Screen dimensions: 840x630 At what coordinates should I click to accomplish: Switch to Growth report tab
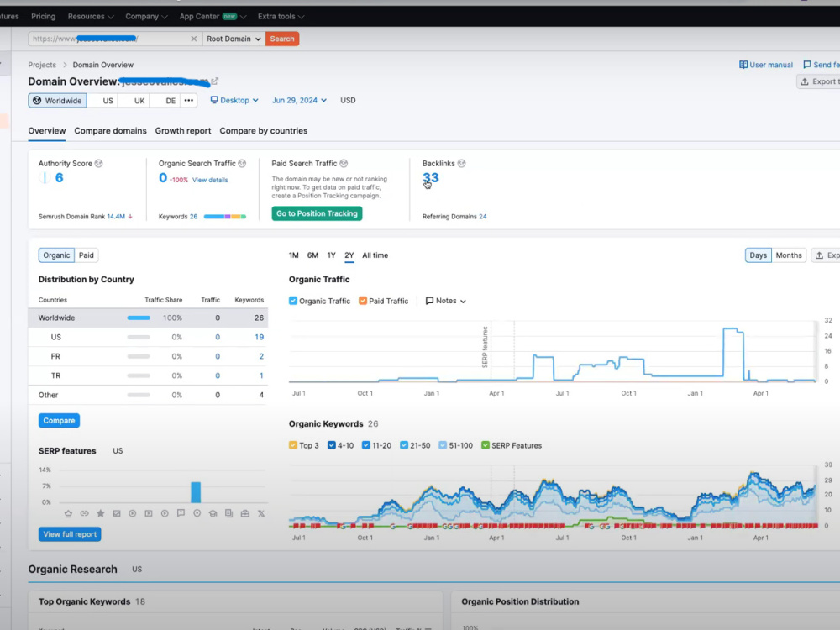pos(183,131)
